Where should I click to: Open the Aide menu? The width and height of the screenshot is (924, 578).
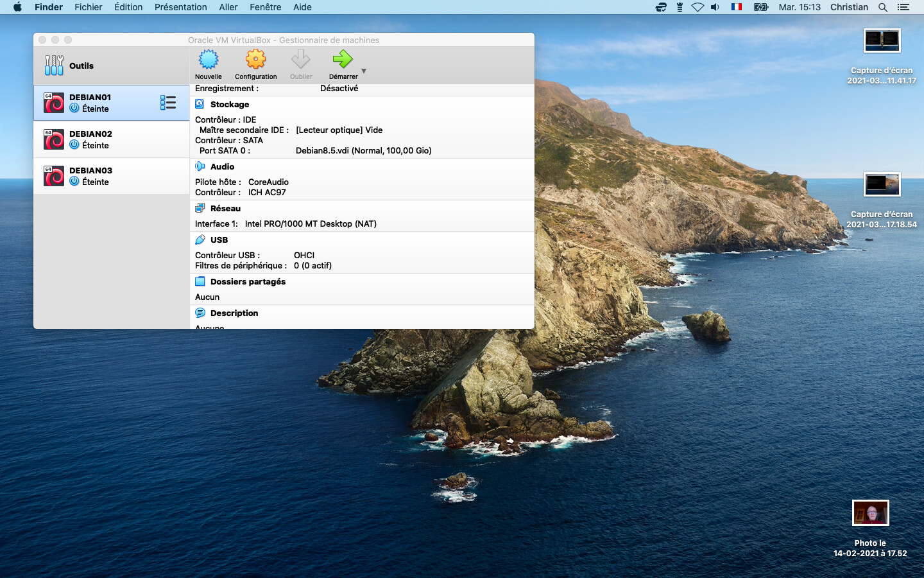[x=302, y=7]
